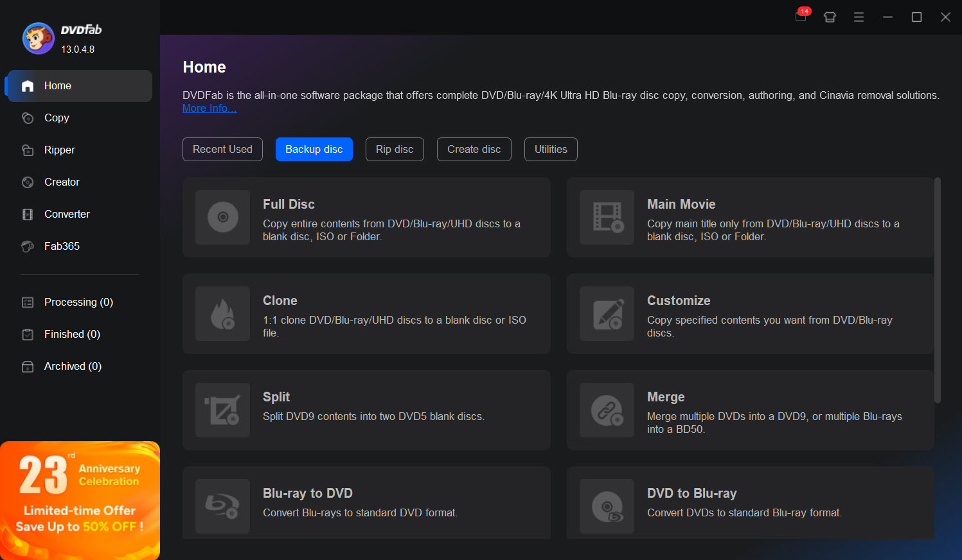This screenshot has width=962, height=560.
Task: Choose the Customize pencil icon
Action: pos(607,313)
